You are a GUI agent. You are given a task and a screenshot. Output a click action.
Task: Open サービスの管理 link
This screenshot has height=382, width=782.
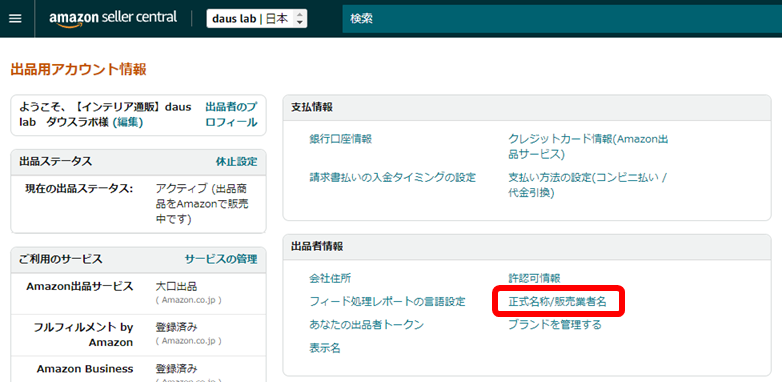pyautogui.click(x=221, y=259)
